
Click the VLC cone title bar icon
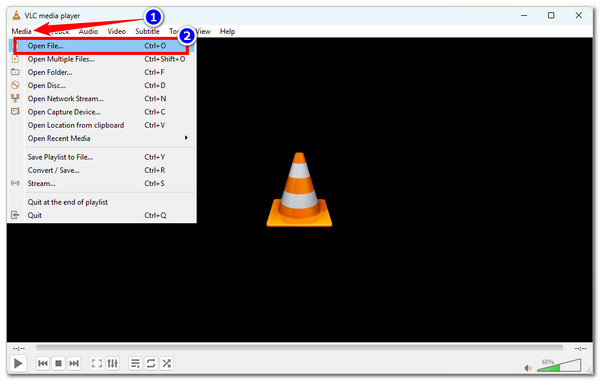[x=16, y=16]
